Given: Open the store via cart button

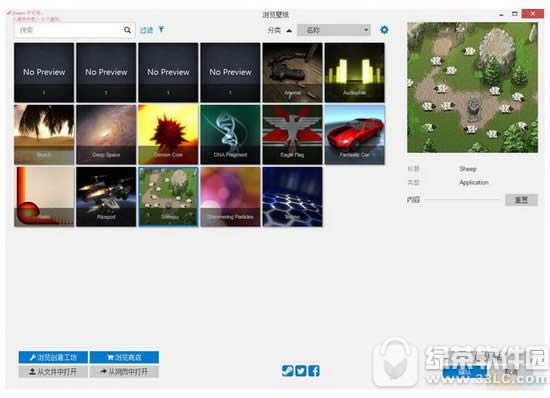Looking at the screenshot, I should pyautogui.click(x=124, y=357).
